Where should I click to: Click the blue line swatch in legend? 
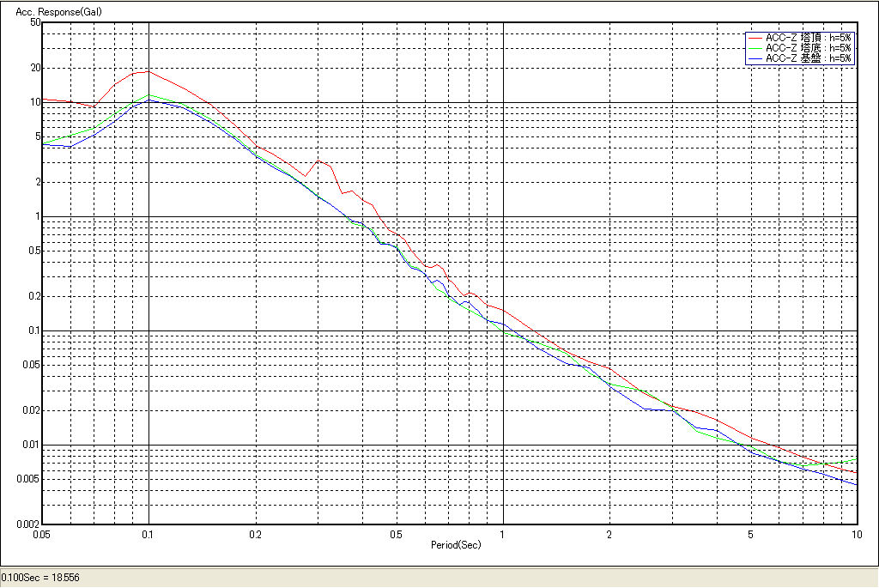point(755,58)
